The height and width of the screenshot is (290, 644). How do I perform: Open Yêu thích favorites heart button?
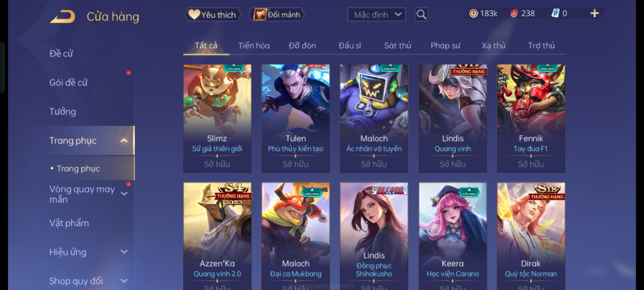213,15
